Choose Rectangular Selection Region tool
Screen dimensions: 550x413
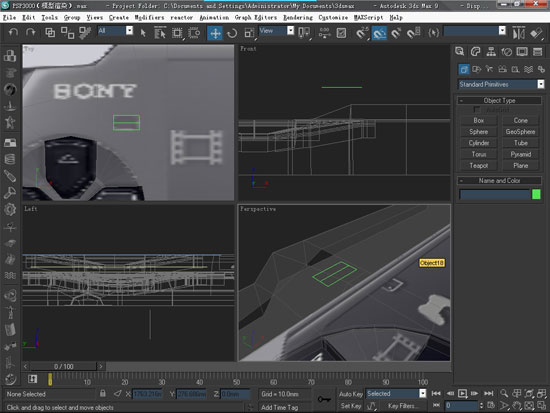[x=177, y=33]
